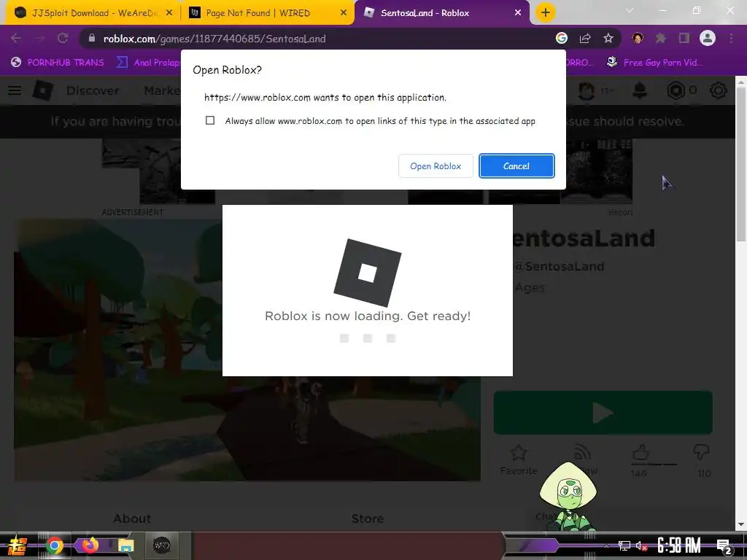The height and width of the screenshot is (560, 747).
Task: Open the Discover page in Roblox header
Action: [x=93, y=90]
